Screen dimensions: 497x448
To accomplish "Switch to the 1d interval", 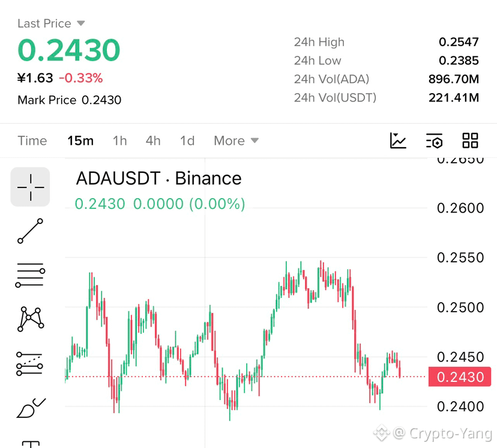I will (x=187, y=141).
